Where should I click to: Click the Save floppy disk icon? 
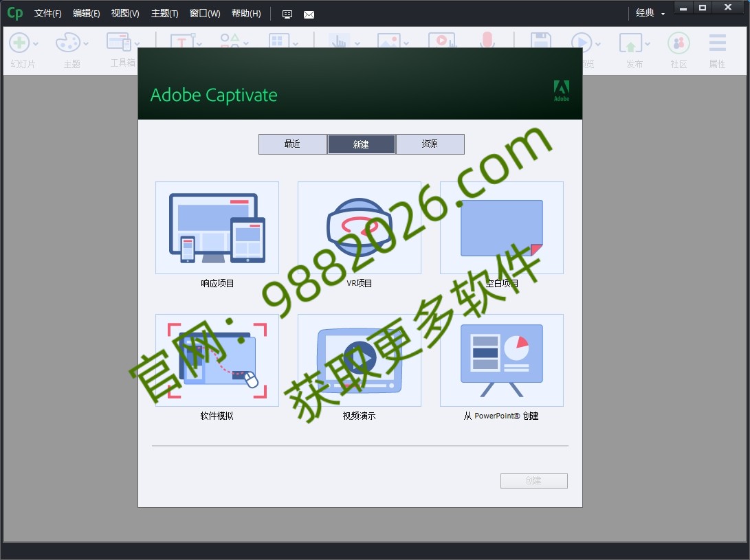point(541,40)
